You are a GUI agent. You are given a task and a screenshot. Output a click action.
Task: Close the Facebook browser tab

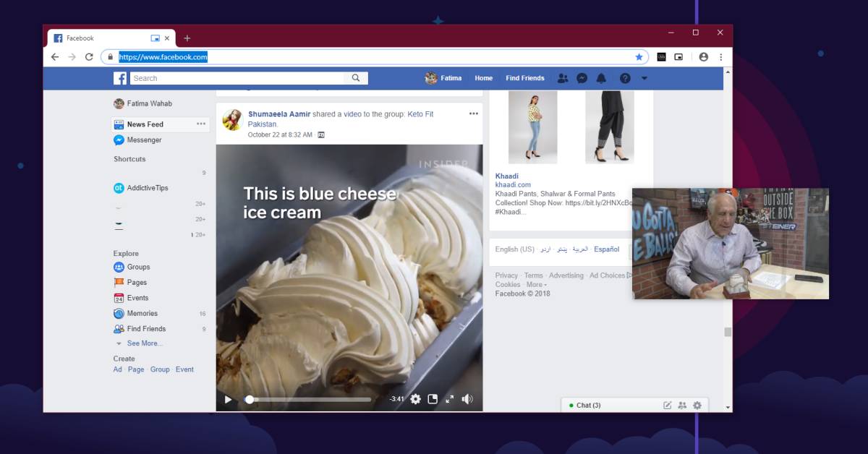(168, 38)
